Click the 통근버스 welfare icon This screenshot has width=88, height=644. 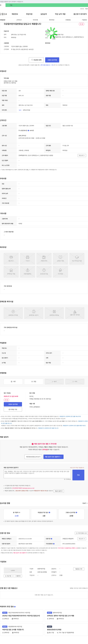[11, 259]
